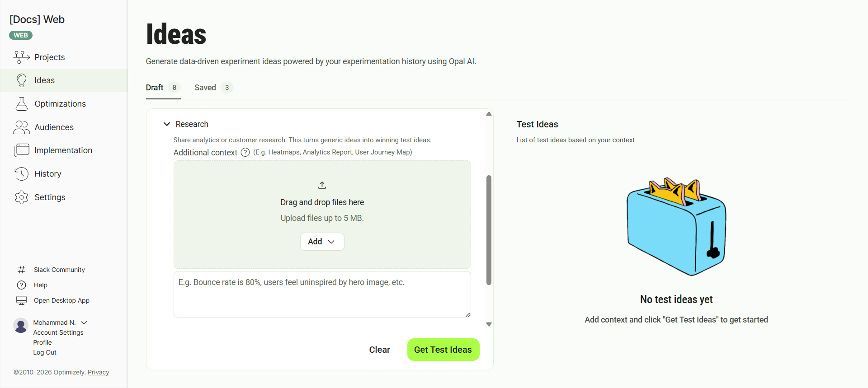Open the Implementation window icon
Screen dimensions: 868x388
21,150
